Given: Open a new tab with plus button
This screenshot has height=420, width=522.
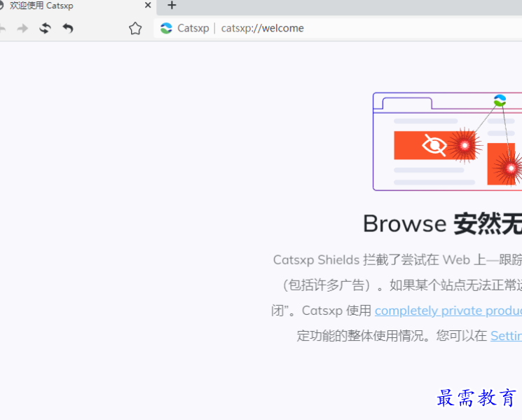Looking at the screenshot, I should (172, 6).
